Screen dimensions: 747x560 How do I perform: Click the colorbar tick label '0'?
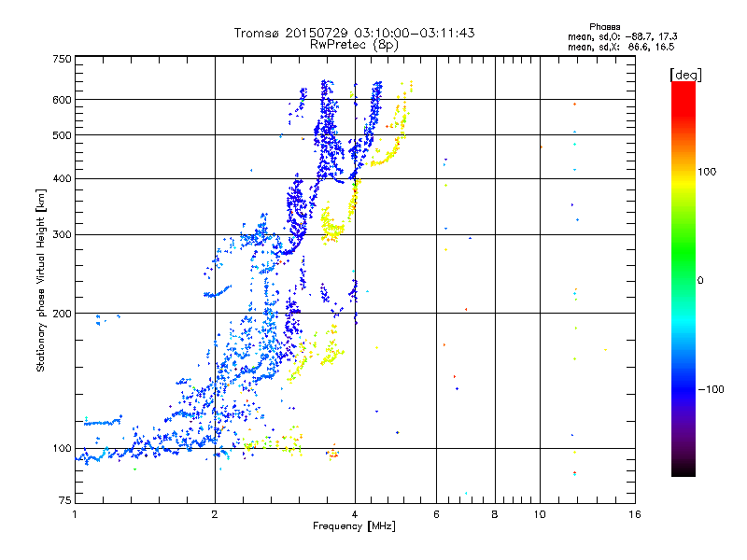pos(700,281)
